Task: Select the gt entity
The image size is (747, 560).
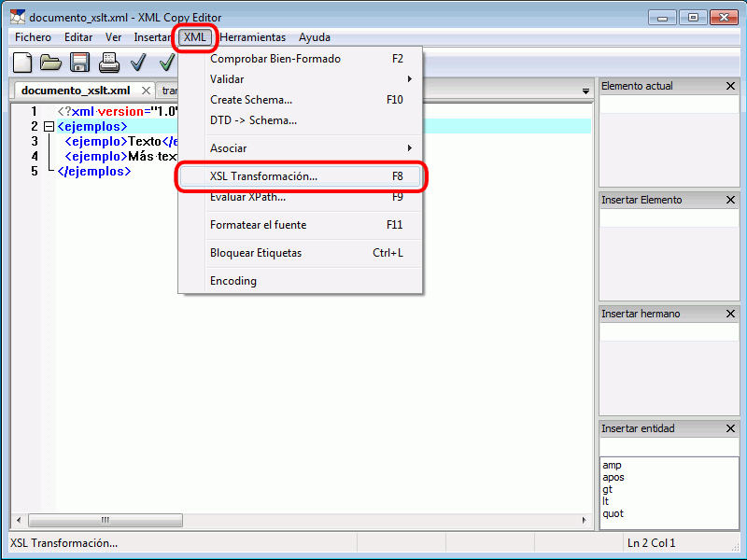Action: 608,489
